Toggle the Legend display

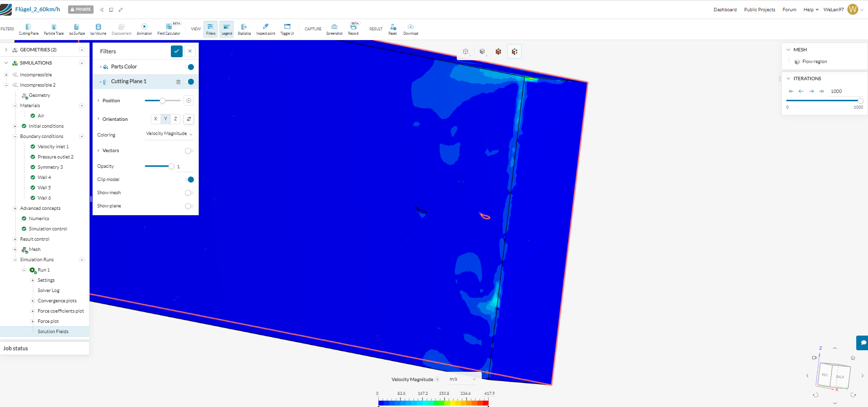pos(227,29)
